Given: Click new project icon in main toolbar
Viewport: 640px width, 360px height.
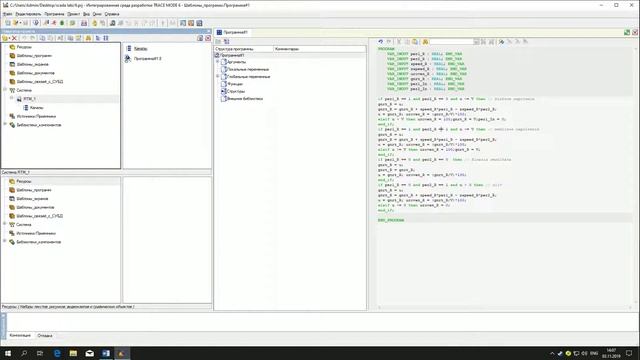Looking at the screenshot, I should [8, 23].
